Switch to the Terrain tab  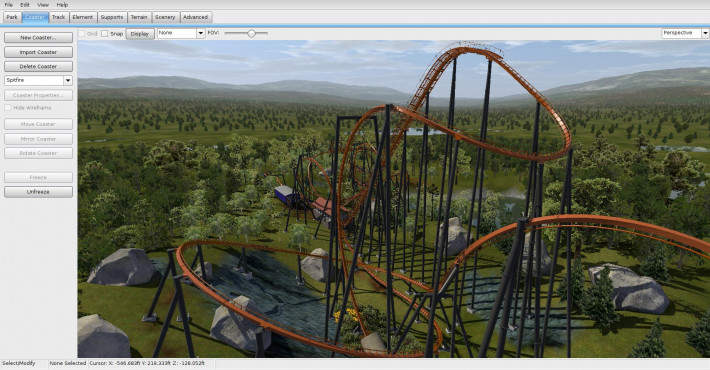tap(139, 17)
